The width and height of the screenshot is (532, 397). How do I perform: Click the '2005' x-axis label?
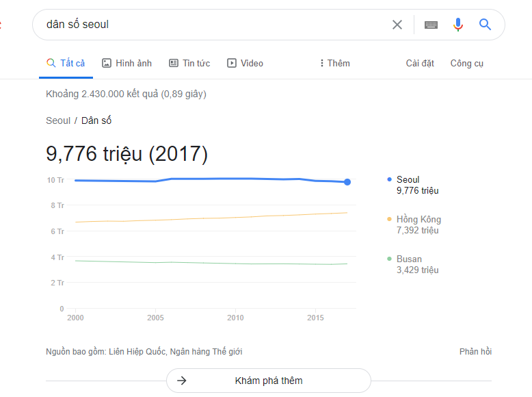[155, 318]
